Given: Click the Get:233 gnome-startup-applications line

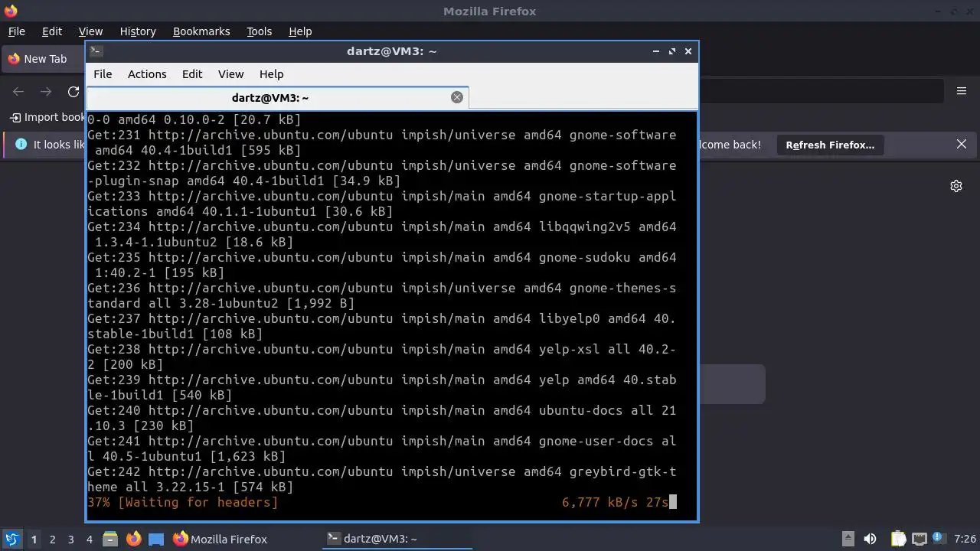Looking at the screenshot, I should click(382, 204).
